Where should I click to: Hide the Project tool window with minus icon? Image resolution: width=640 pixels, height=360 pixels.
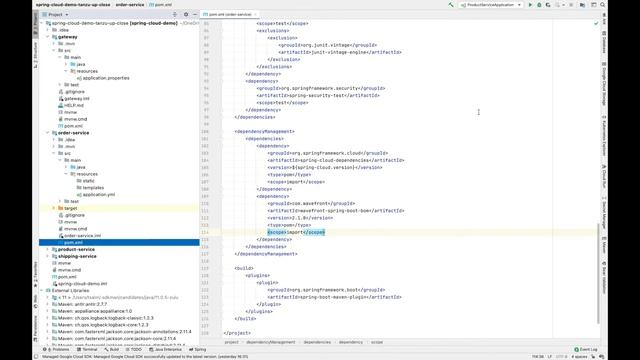(195, 14)
